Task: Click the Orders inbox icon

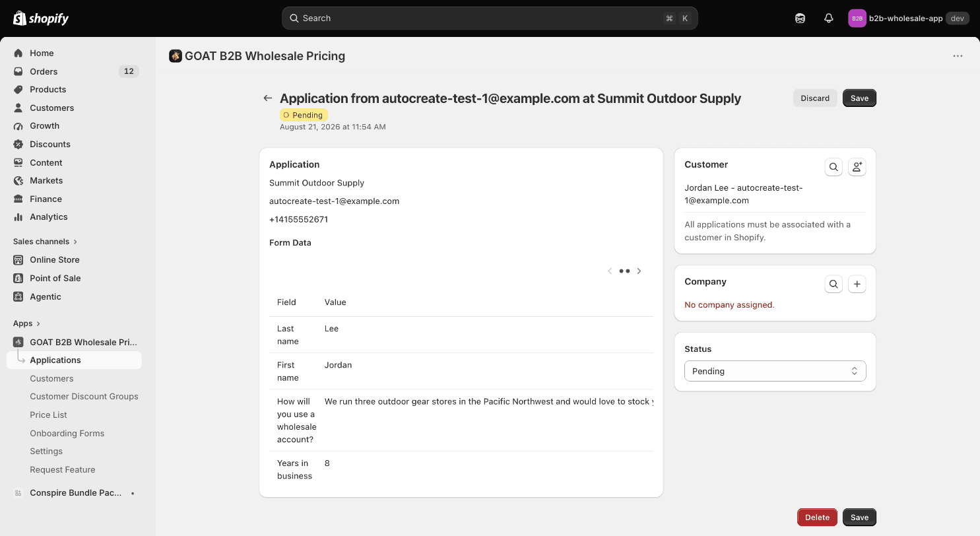Action: tap(18, 71)
